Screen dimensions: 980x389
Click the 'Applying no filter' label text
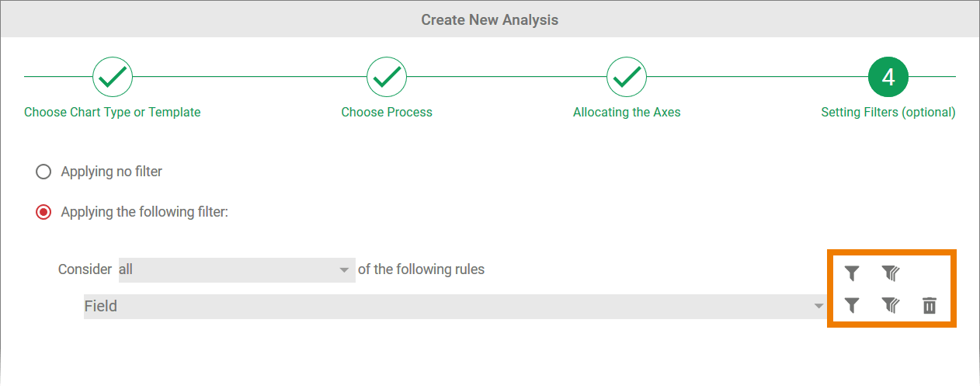tap(111, 172)
